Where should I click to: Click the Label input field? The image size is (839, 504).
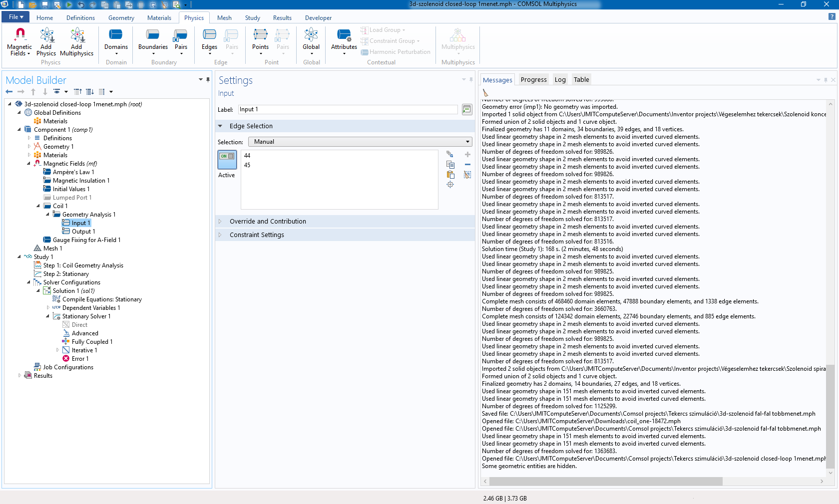click(x=348, y=110)
